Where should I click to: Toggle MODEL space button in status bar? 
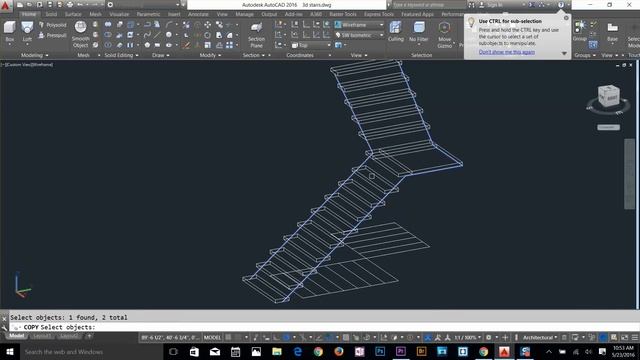[212, 337]
